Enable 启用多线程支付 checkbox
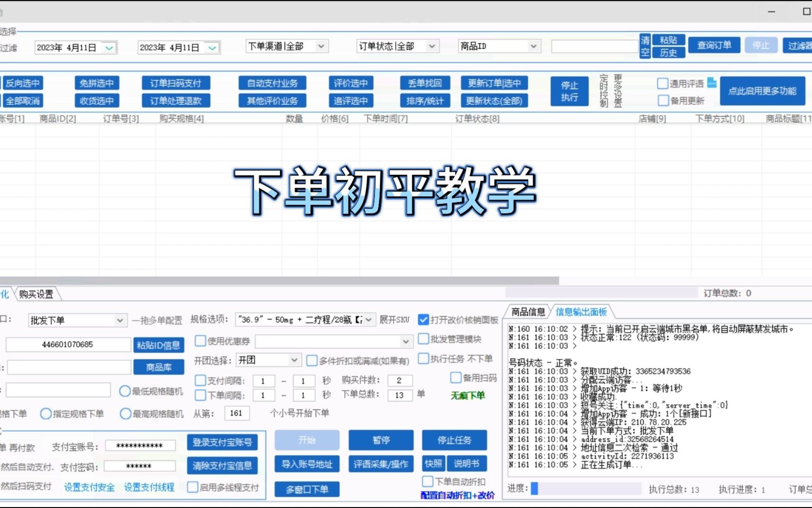The width and height of the screenshot is (812, 508). [x=192, y=487]
